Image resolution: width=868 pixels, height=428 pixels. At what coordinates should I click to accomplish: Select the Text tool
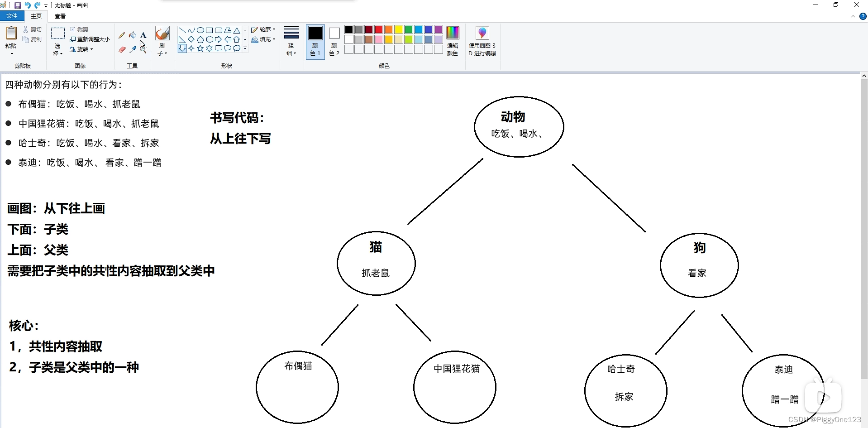[143, 36]
